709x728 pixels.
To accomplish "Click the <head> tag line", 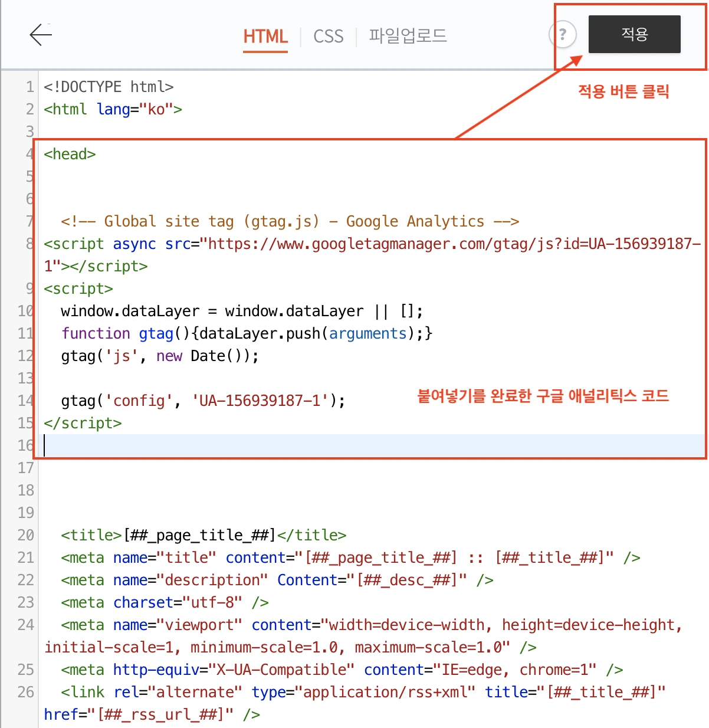I will pos(70,154).
